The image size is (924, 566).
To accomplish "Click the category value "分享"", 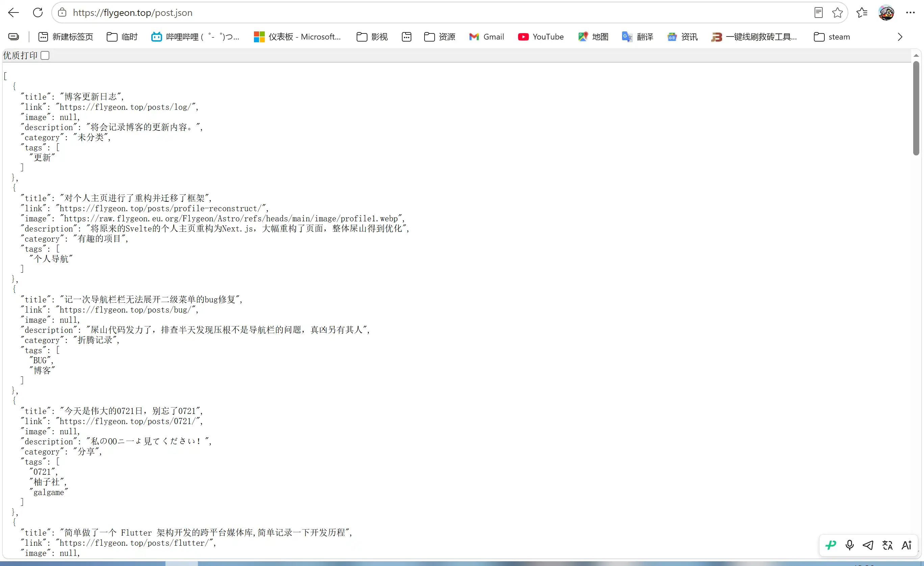I will [x=86, y=451].
